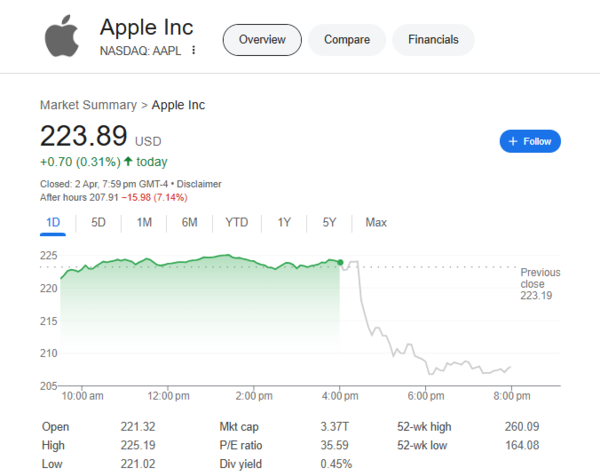Select the YTD chart range
The height and width of the screenshot is (476, 600).
coord(237,222)
